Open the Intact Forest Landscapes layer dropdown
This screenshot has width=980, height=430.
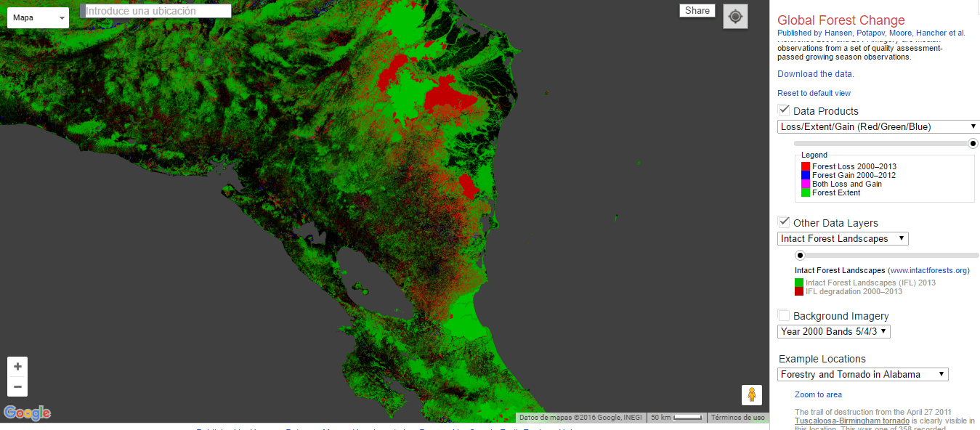pos(843,238)
